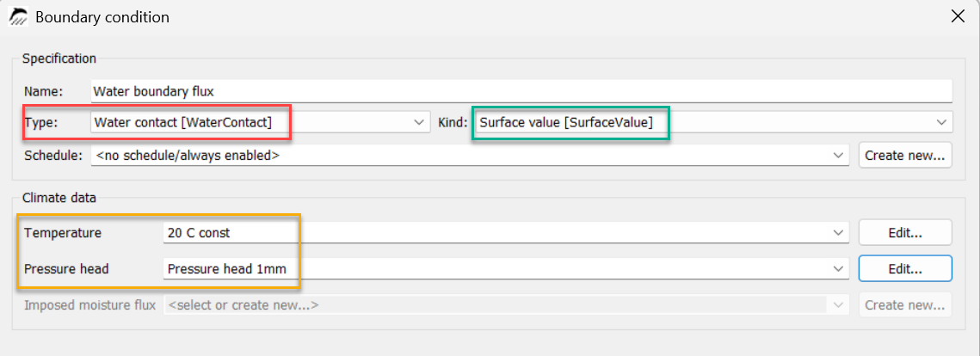This screenshot has height=356, width=980.
Task: Click the 'Specification' group heading
Action: click(59, 58)
